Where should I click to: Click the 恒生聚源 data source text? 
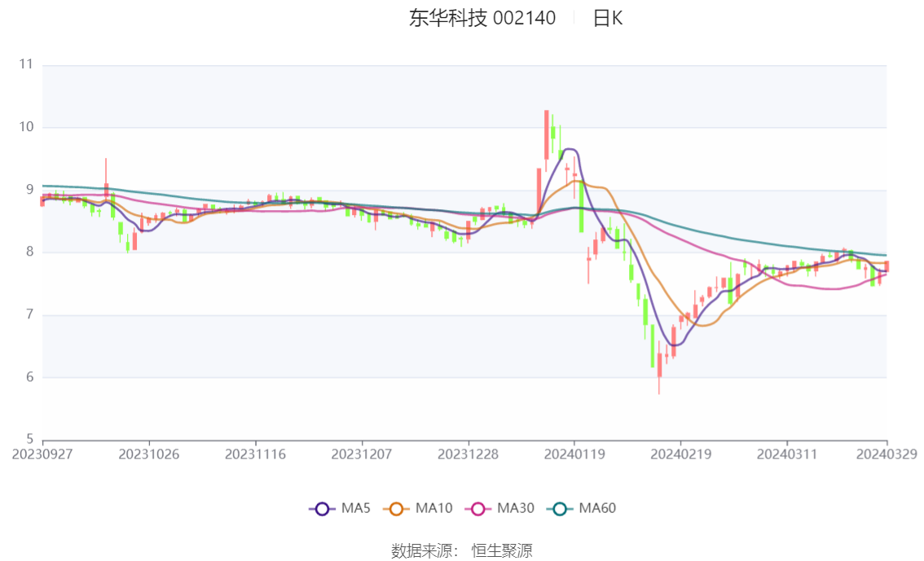point(502,551)
